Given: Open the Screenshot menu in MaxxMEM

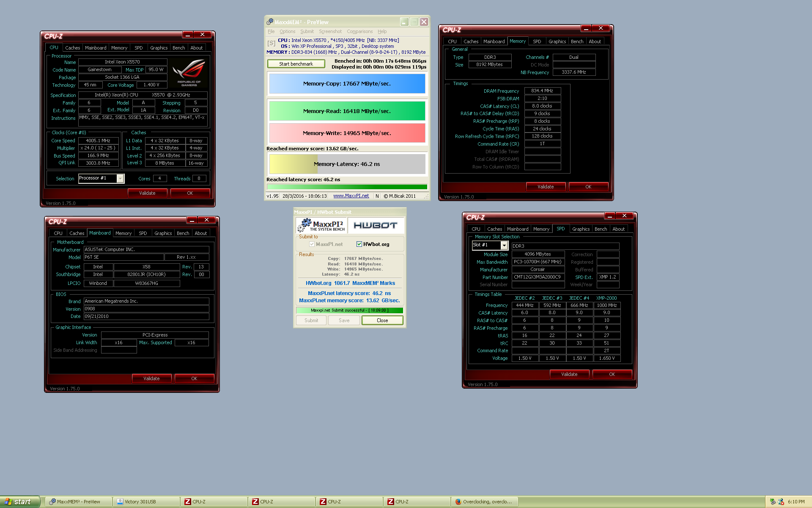Looking at the screenshot, I should (x=330, y=31).
